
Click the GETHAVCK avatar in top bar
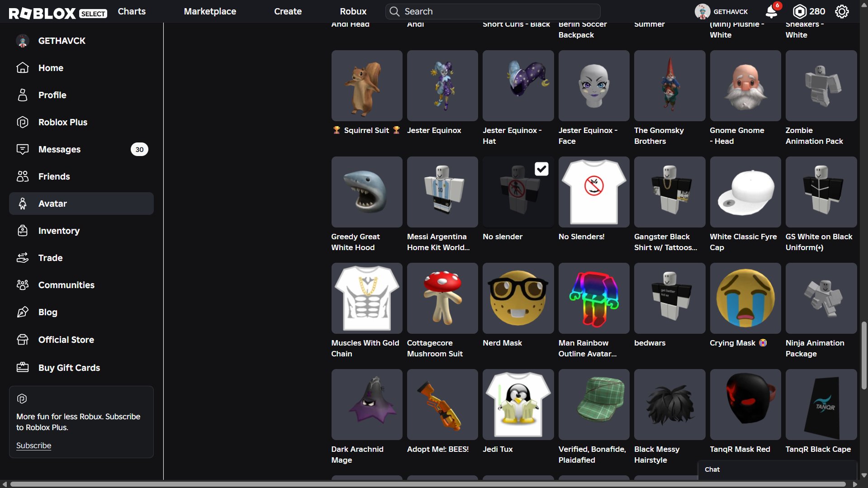click(x=702, y=11)
